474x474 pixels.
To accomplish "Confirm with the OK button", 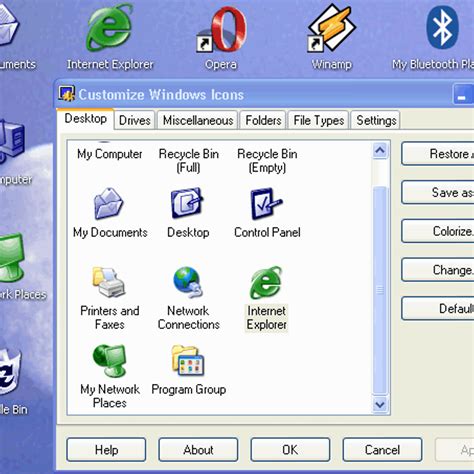I will click(x=290, y=450).
